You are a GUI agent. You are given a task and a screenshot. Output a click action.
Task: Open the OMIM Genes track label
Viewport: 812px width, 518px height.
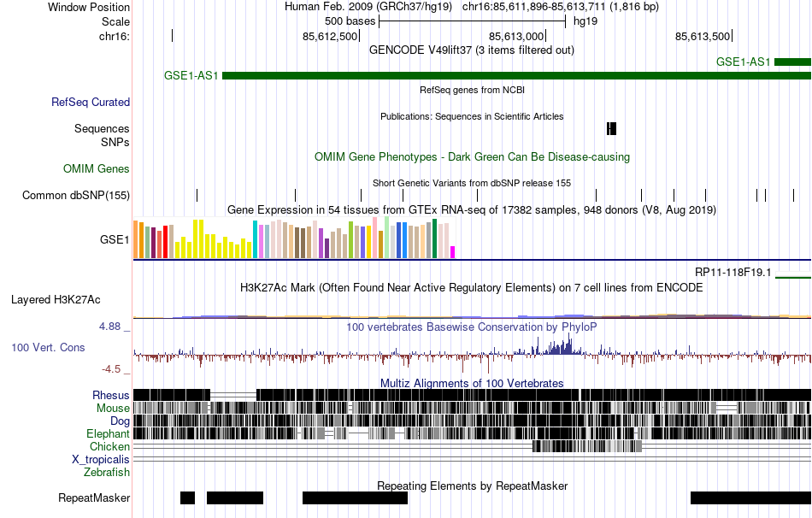coord(96,169)
